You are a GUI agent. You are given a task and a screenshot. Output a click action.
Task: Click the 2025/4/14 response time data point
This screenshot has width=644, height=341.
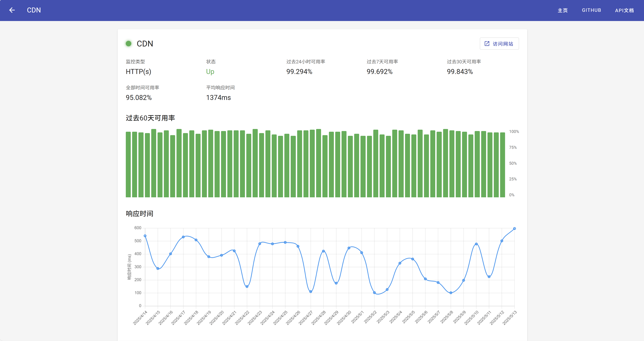click(145, 236)
